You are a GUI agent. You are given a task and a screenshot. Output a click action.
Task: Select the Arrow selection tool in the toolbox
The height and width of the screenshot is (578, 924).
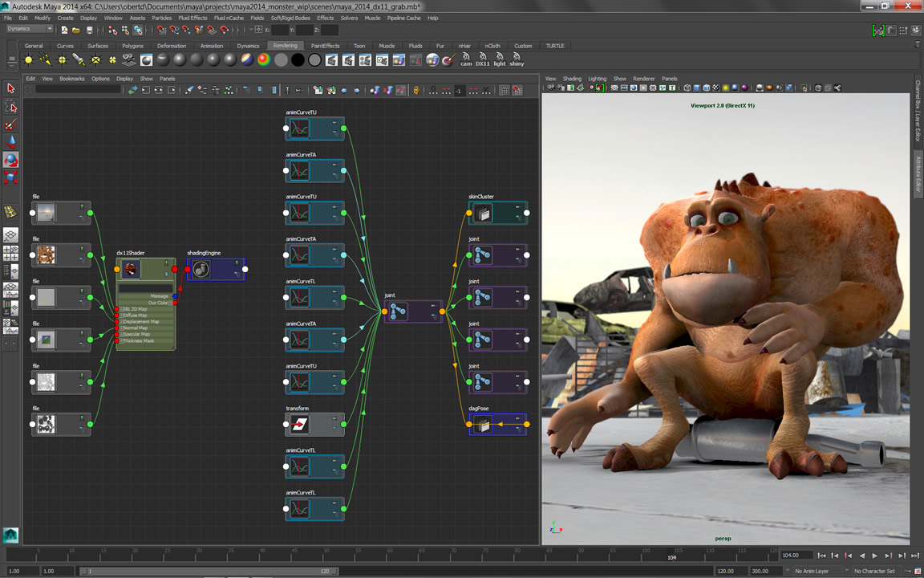pyautogui.click(x=10, y=88)
